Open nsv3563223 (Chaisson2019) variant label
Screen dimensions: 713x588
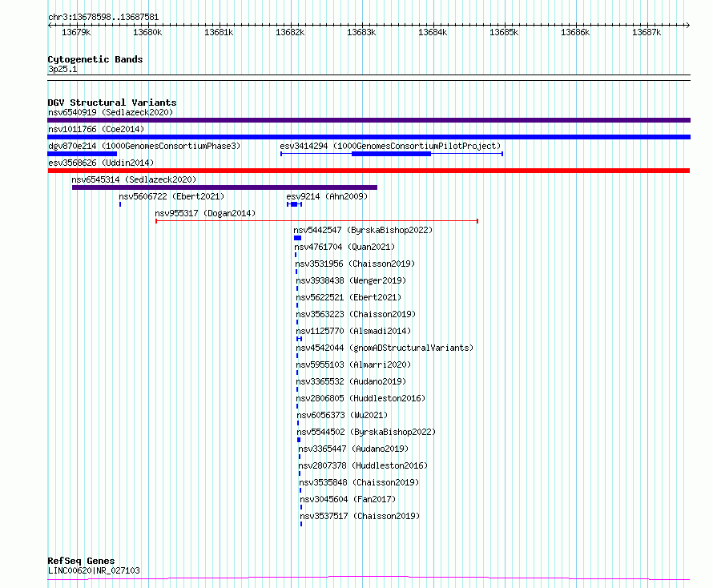356,314
